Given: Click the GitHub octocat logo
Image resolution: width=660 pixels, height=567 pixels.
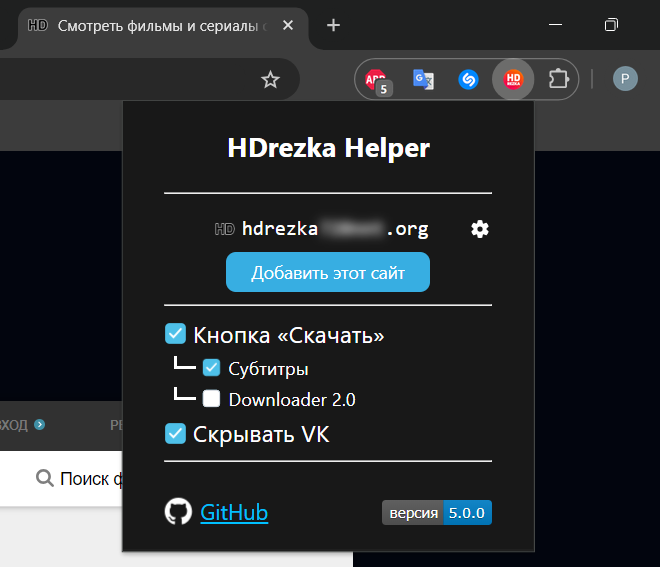Looking at the screenshot, I should [x=178, y=511].
